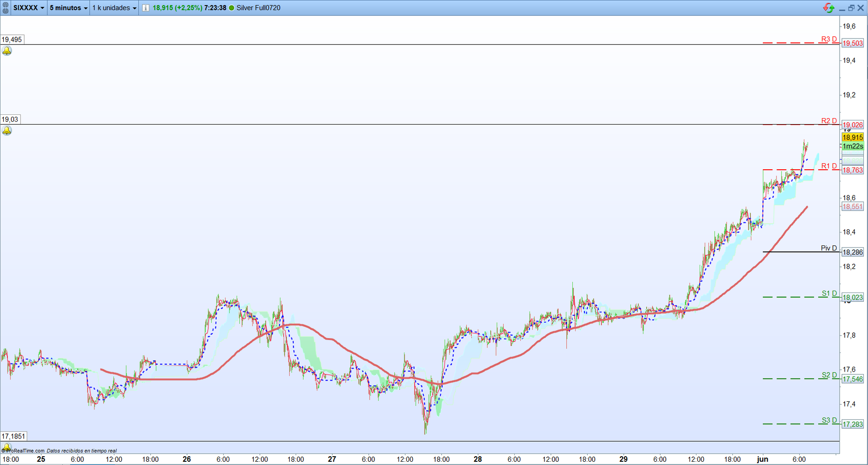Click the 18,915 (+2,25%) price readout

[177, 8]
